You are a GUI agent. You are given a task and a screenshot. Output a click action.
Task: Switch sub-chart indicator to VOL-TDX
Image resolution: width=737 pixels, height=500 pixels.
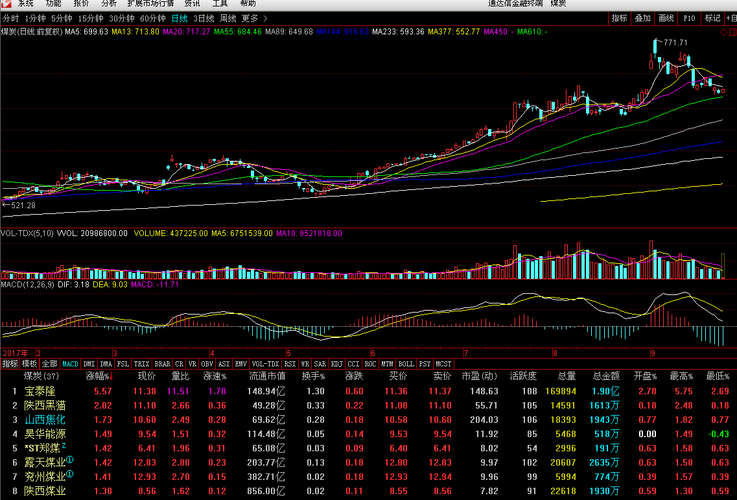coord(266,364)
